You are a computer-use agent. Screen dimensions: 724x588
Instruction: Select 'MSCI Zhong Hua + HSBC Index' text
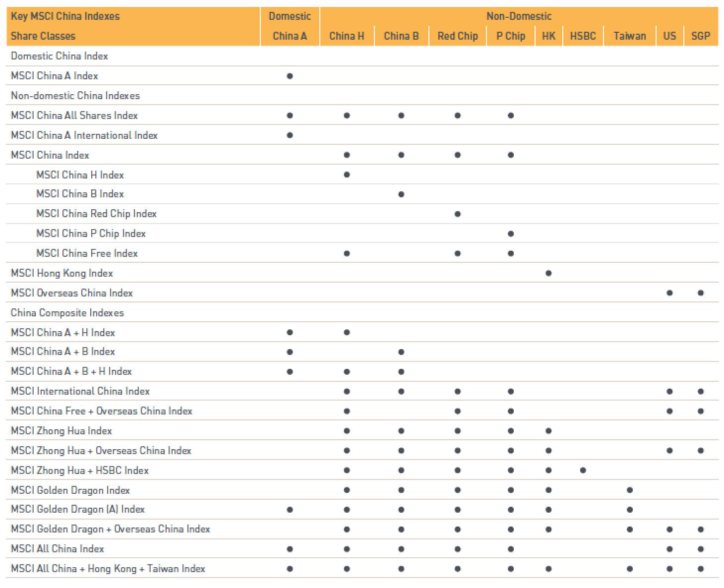pos(80,470)
